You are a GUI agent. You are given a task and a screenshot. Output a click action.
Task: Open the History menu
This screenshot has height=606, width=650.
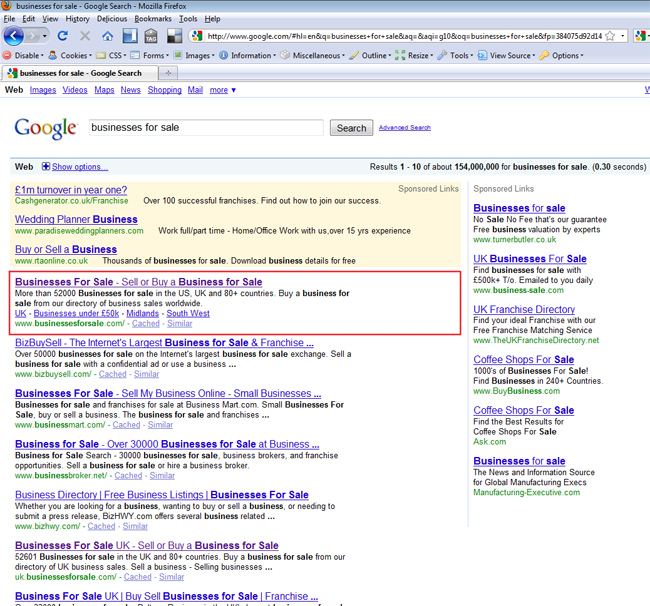78,19
